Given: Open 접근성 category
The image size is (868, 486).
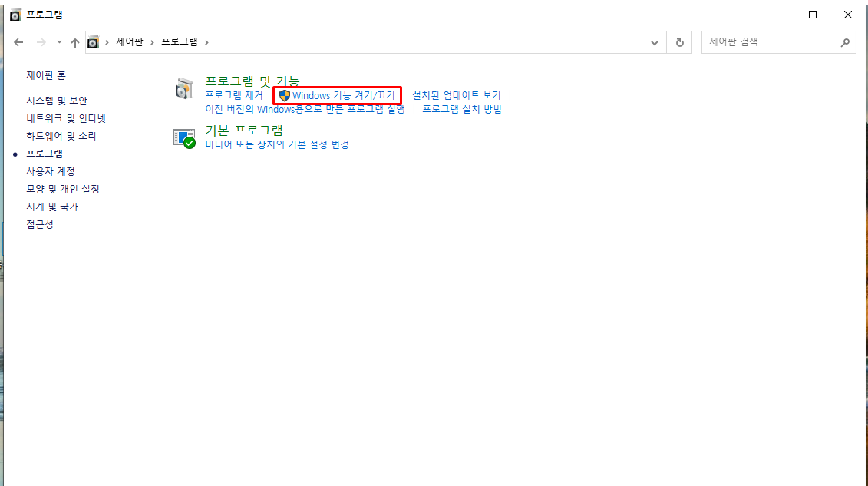Looking at the screenshot, I should 40,225.
